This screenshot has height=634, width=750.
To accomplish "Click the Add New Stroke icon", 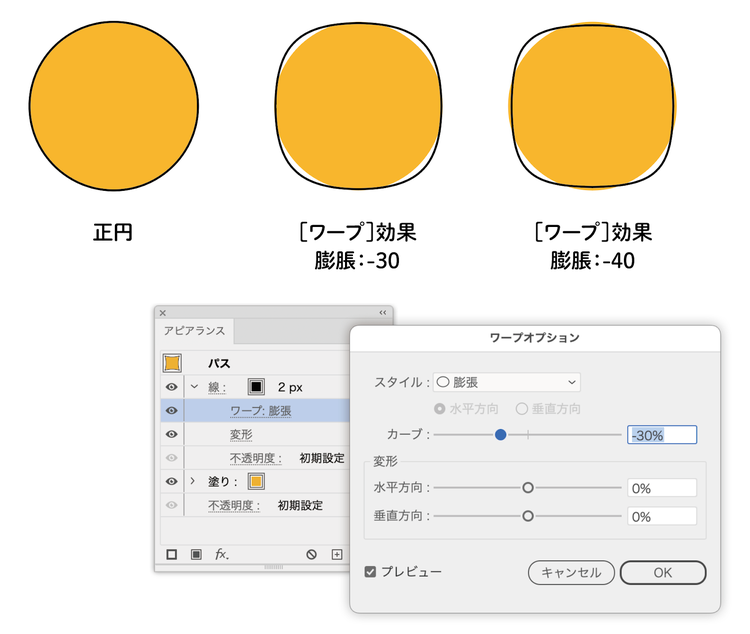I will point(171,554).
